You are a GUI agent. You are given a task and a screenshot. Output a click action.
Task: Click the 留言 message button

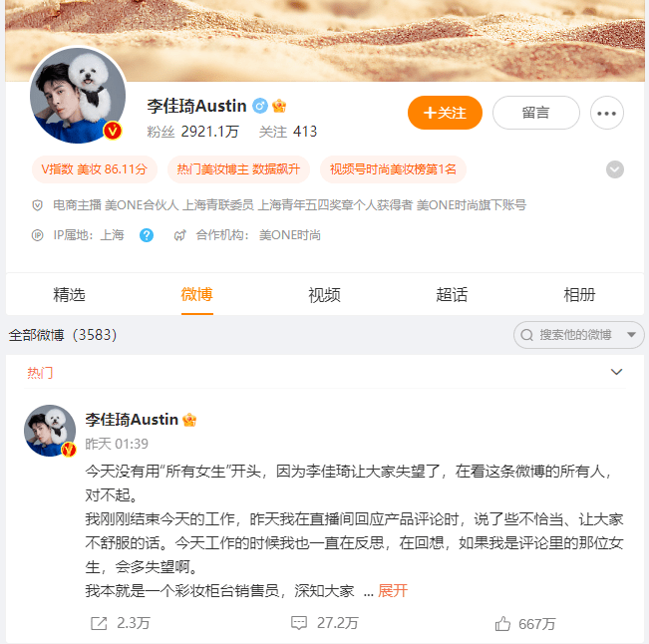(x=536, y=113)
